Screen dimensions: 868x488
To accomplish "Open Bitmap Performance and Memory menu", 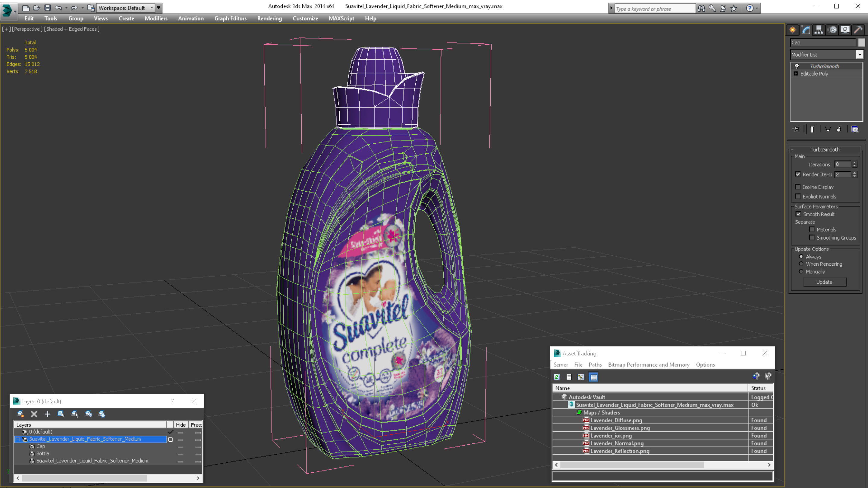I will tap(649, 365).
